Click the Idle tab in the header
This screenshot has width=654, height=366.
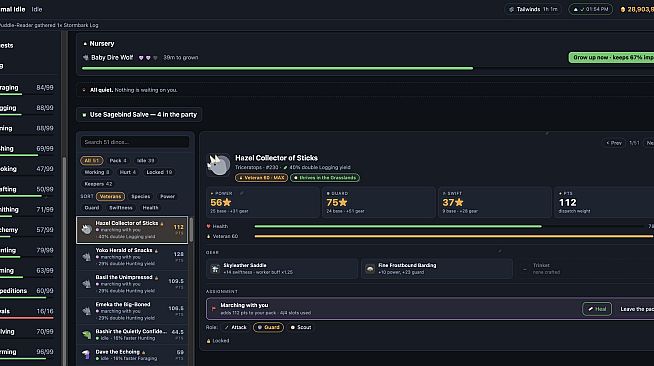37,9
